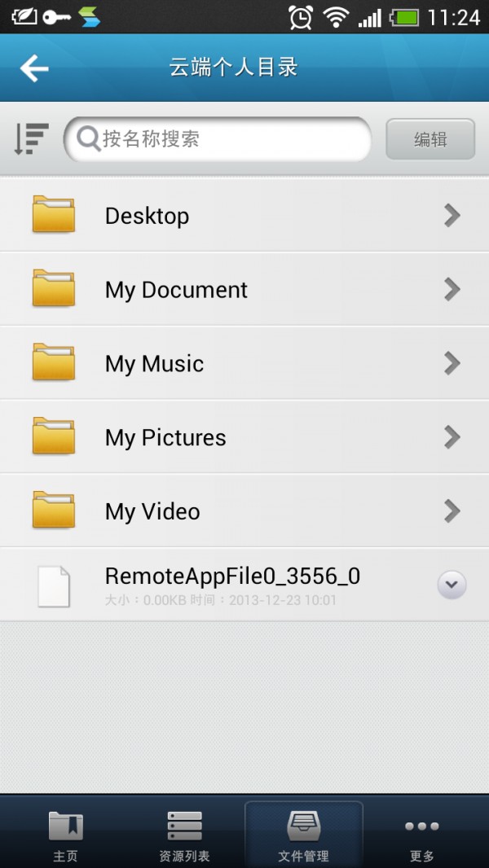Tap the alarm clock status icon
Viewport: 489px width, 868px height.
(301, 16)
